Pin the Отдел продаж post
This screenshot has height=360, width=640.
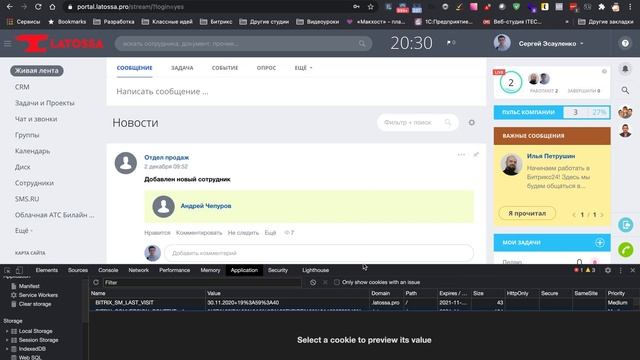[x=476, y=155]
